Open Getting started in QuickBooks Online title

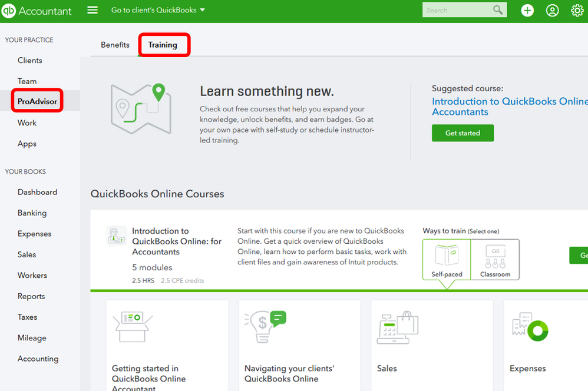(x=148, y=379)
